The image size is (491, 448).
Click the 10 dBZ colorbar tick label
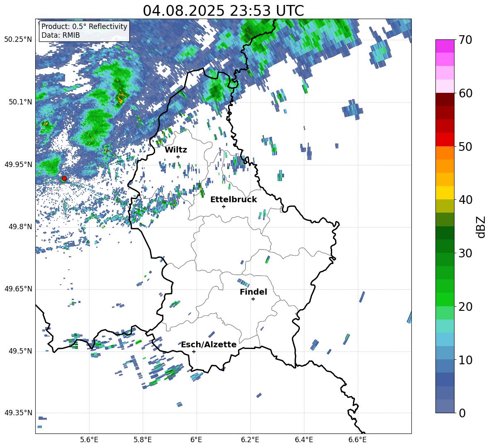click(x=465, y=360)
